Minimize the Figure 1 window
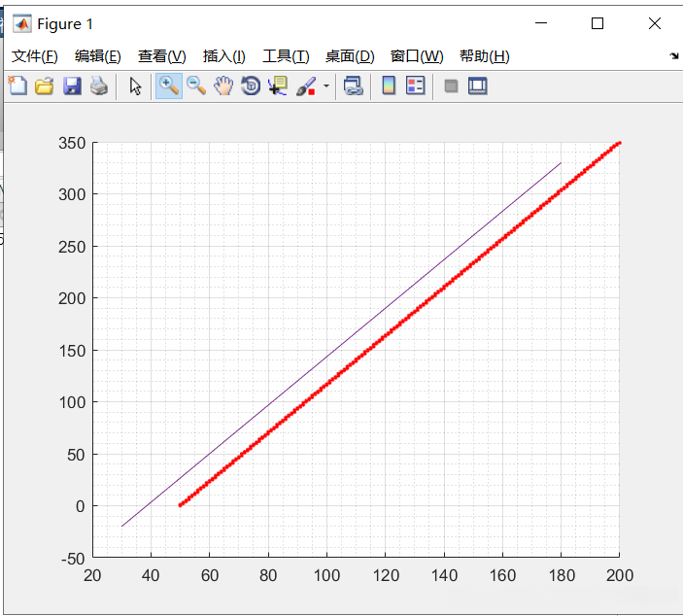 pos(541,23)
